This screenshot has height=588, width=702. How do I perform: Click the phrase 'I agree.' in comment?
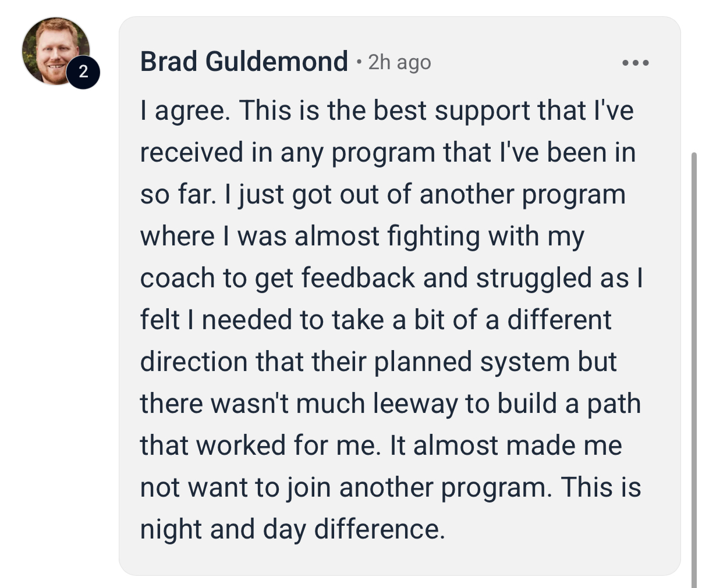point(185,111)
